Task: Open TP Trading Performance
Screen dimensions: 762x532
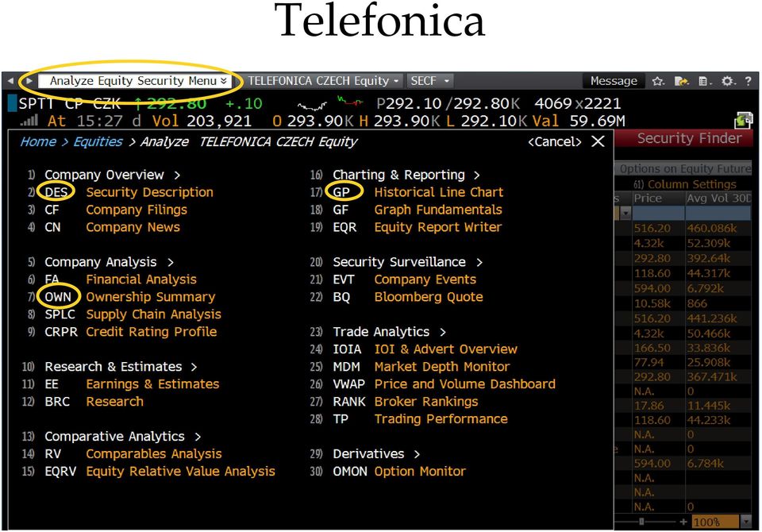Action: 421,419
